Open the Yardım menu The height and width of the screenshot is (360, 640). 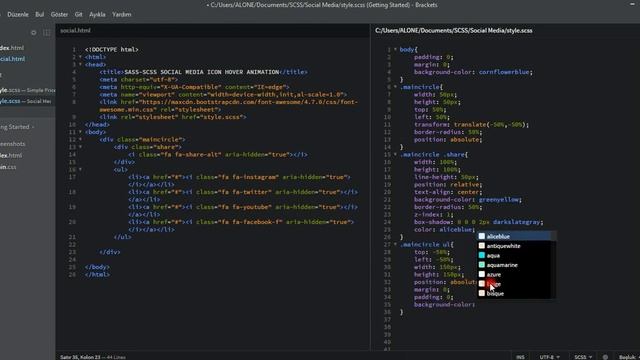[122, 14]
